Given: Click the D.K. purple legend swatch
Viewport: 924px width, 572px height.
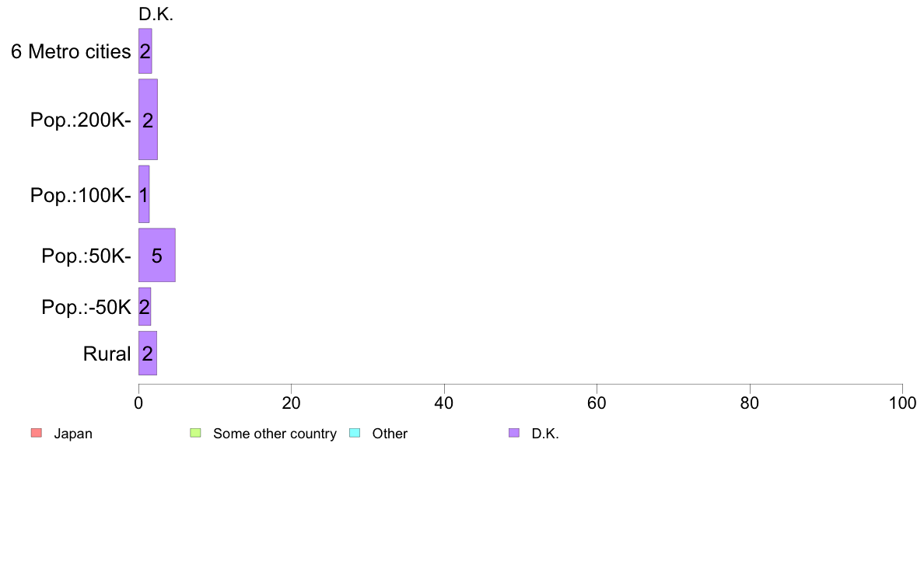Looking at the screenshot, I should pyautogui.click(x=514, y=433).
